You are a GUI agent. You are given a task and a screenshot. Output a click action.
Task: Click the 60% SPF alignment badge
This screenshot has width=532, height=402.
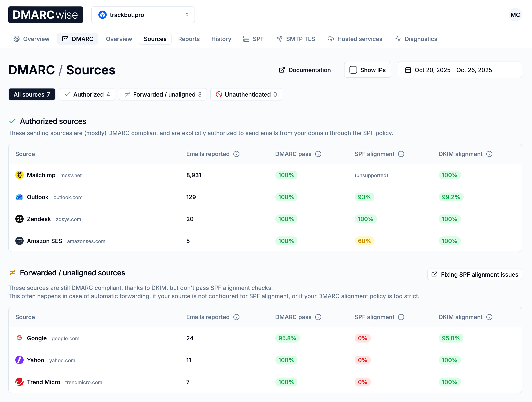[364, 241]
